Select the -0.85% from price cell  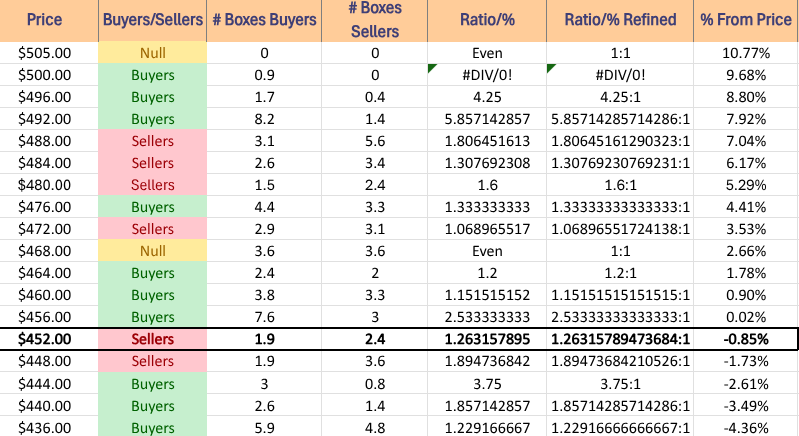pyautogui.click(x=746, y=339)
